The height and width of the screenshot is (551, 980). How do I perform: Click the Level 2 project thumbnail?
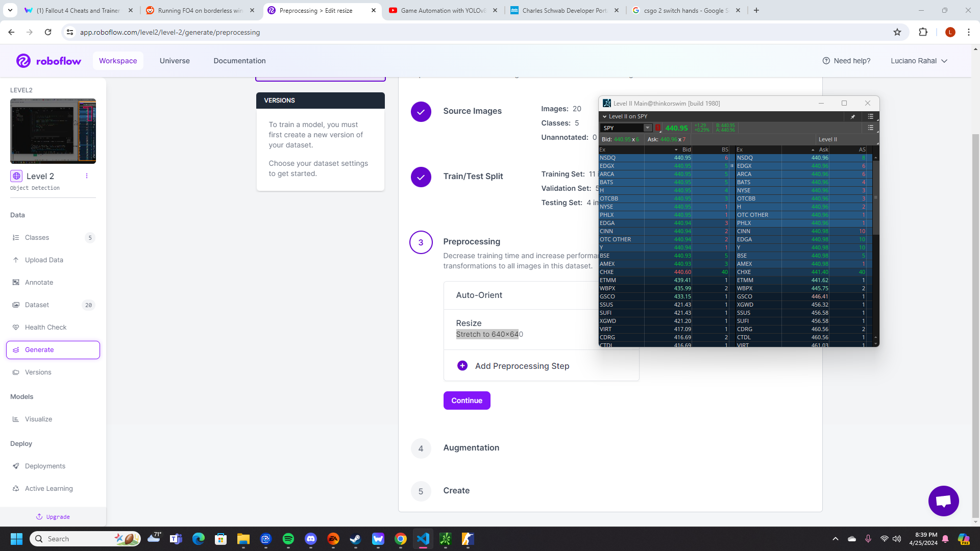(53, 131)
